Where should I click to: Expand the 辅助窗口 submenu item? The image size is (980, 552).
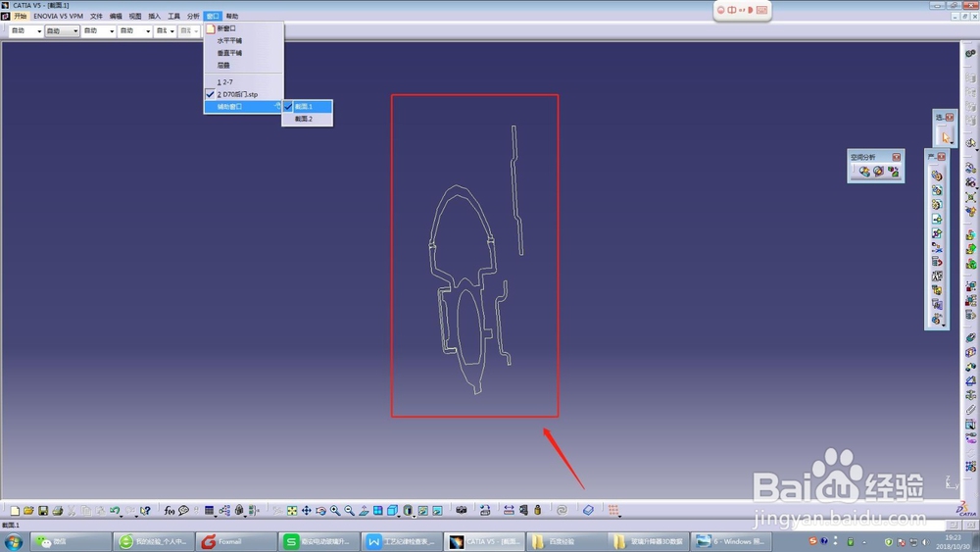coord(244,107)
